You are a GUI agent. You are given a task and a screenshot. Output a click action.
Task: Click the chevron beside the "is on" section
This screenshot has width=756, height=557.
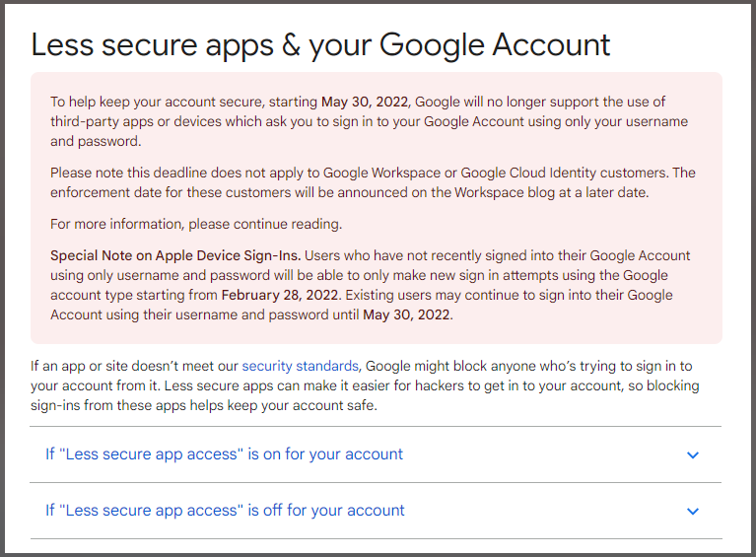(x=693, y=454)
